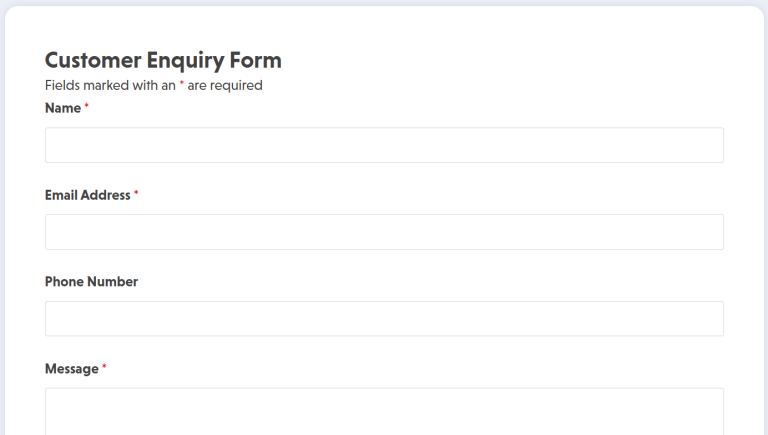
Task: Click the word Address in the label
Action: coord(106,195)
